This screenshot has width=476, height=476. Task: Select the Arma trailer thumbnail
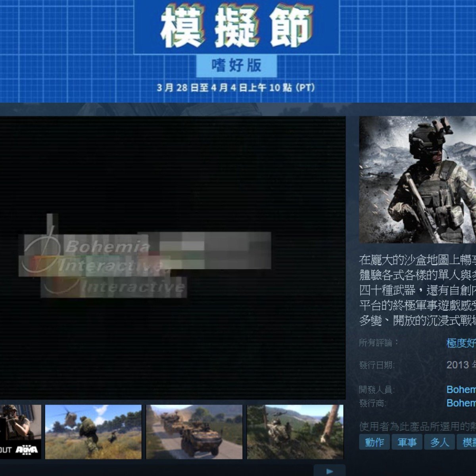20,432
